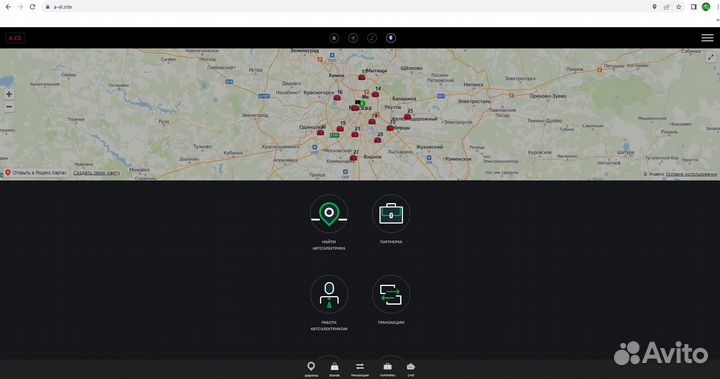Click the third round header icon
Image resolution: width=720 pixels, height=379 pixels.
[x=372, y=38]
